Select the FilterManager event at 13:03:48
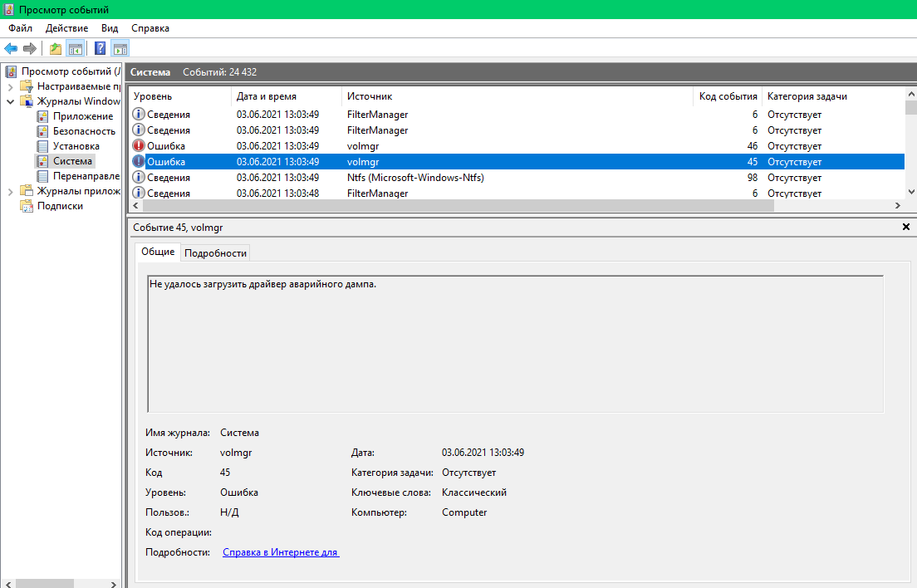 pos(517,193)
